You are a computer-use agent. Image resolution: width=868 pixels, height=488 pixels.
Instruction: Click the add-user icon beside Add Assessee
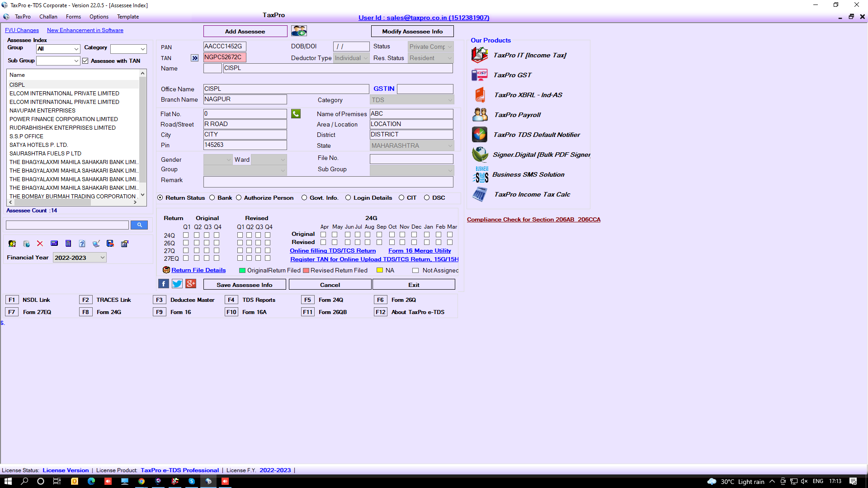point(299,31)
